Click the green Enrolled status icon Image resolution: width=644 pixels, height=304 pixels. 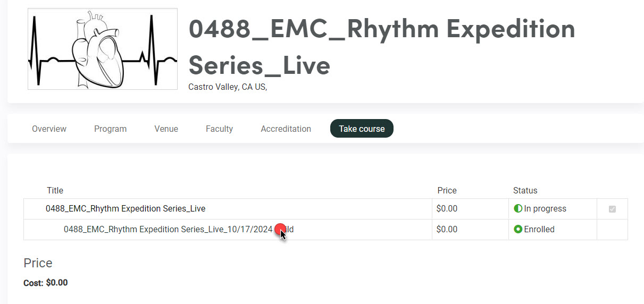click(x=518, y=230)
